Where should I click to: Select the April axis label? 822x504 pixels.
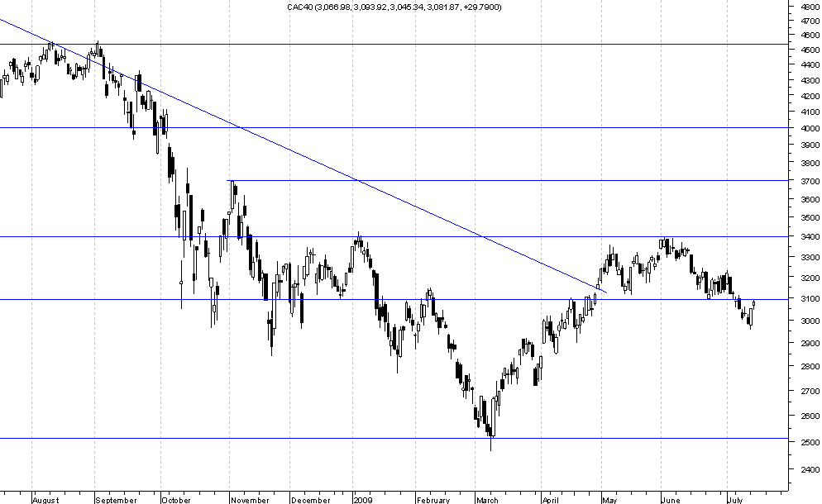point(551,500)
